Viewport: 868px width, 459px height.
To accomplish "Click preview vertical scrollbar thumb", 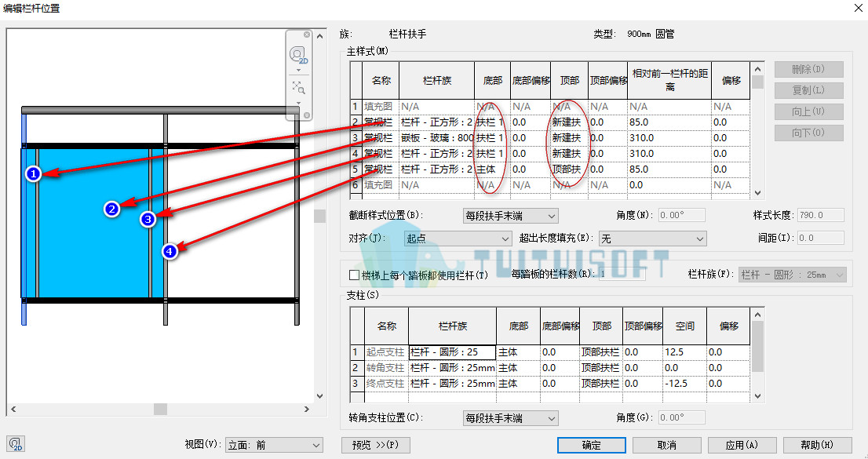I will [319, 216].
